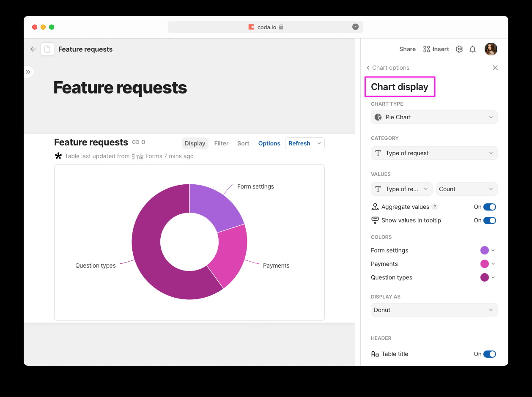
Task: Turn off Aggregate values toggle
Action: pos(490,207)
